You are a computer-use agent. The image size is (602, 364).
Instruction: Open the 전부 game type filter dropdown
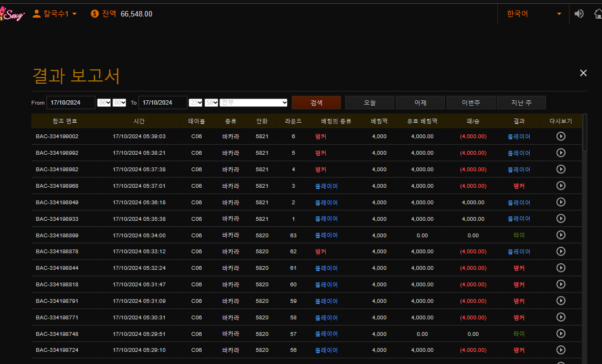click(x=254, y=102)
